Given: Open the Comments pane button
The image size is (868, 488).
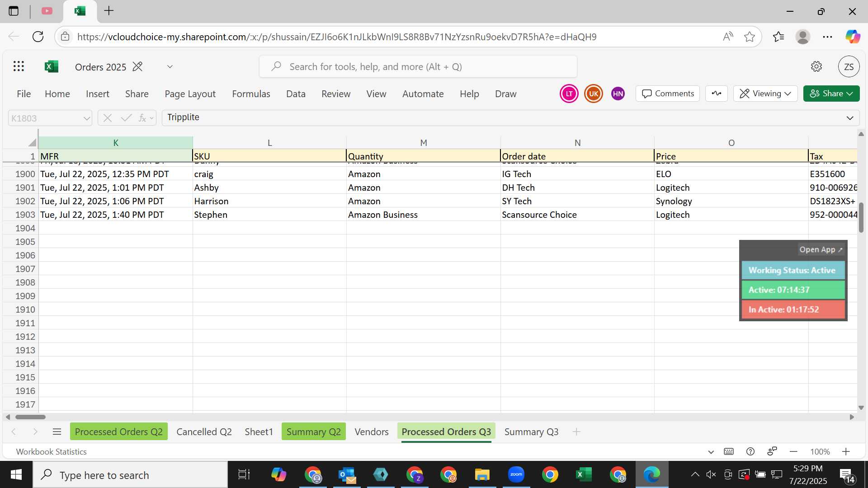Looking at the screenshot, I should (x=668, y=94).
